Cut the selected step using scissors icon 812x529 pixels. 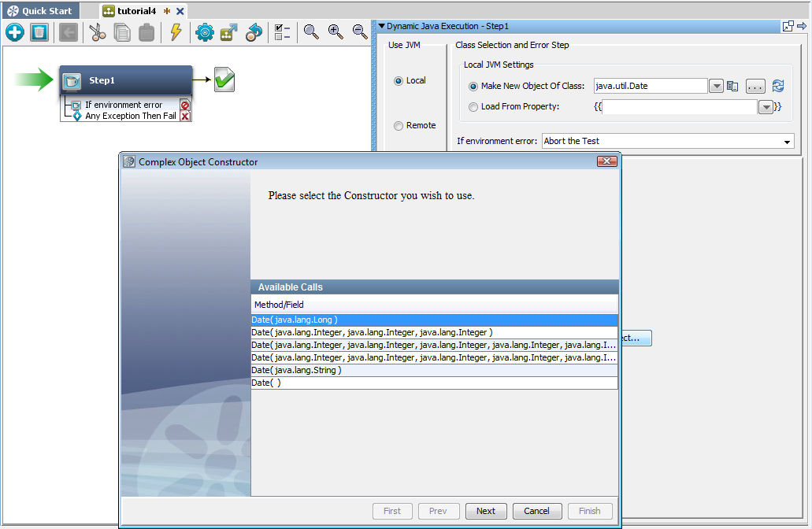(97, 32)
